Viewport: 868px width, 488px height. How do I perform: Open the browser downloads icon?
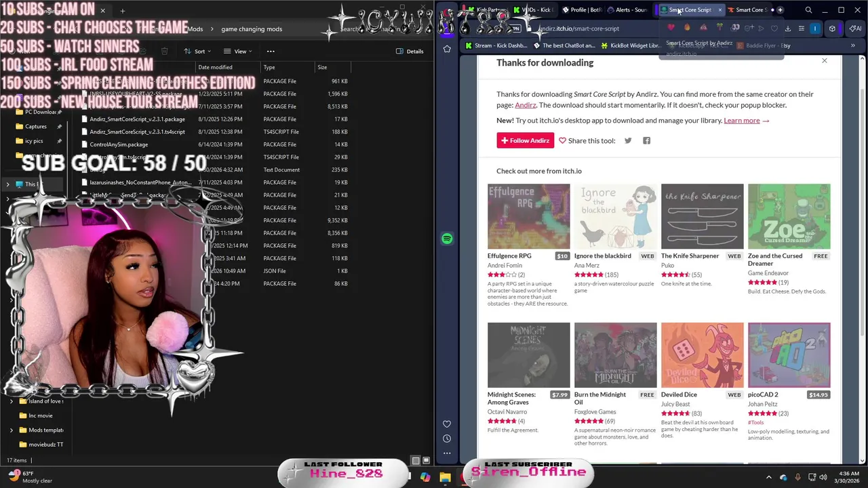pos(787,28)
